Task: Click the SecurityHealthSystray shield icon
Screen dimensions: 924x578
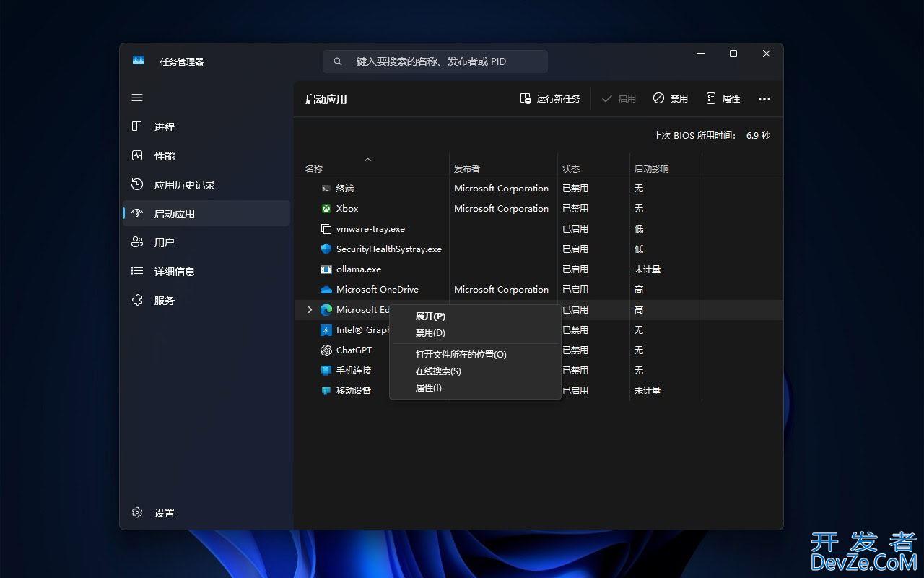Action: click(326, 249)
